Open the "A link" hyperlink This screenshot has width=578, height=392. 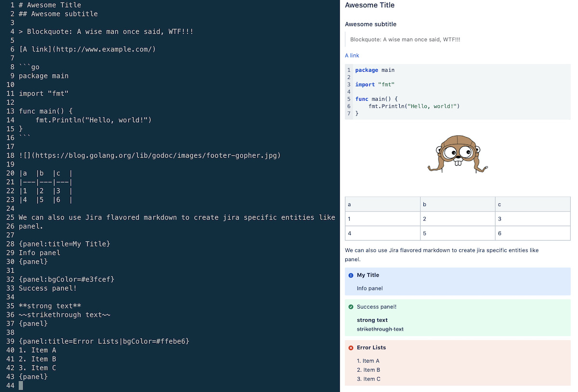click(x=352, y=55)
